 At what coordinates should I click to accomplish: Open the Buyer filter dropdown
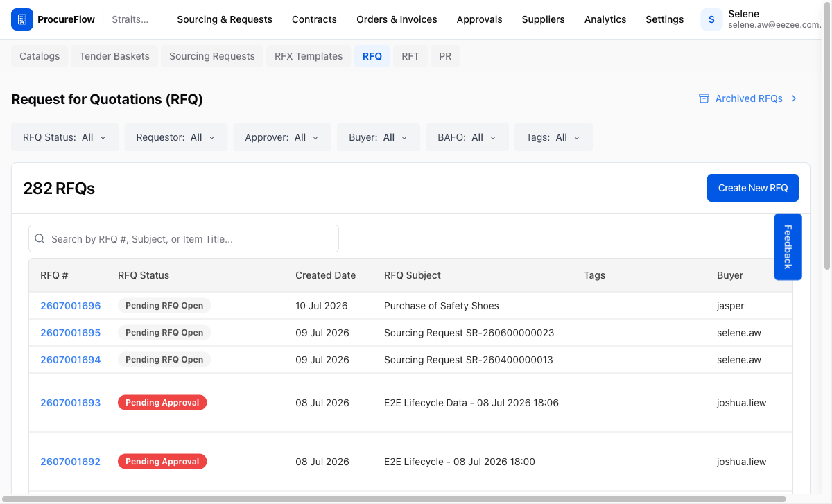pos(379,137)
